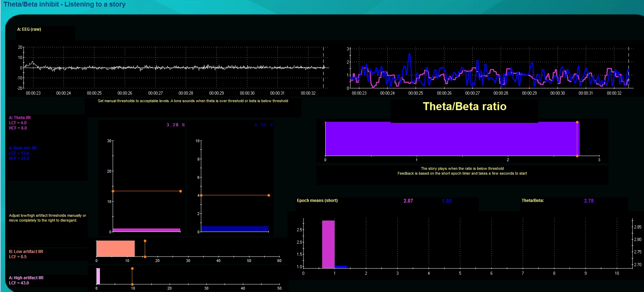Viewport: 644px width, 292px height.
Task: Click the A: EEG (raw) label
Action: click(29, 29)
